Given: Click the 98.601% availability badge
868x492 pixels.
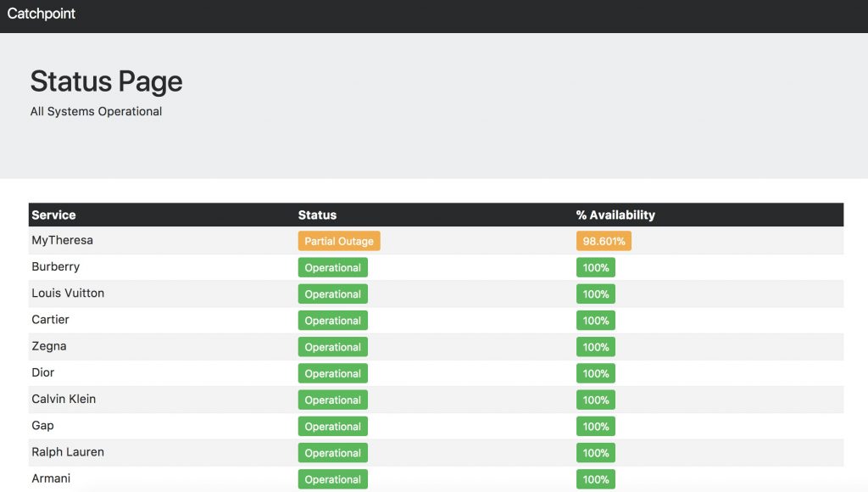Looking at the screenshot, I should [604, 241].
